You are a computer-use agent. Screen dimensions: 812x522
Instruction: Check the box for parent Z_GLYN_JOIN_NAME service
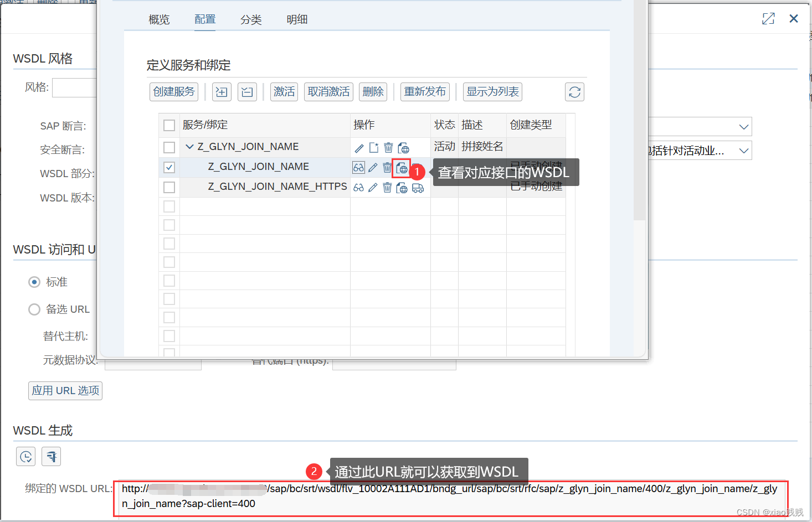(x=169, y=147)
